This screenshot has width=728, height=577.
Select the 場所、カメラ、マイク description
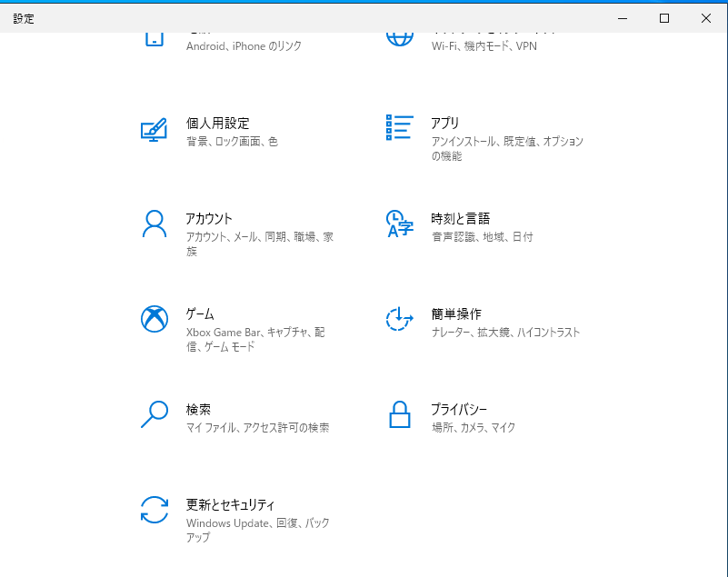tap(473, 428)
